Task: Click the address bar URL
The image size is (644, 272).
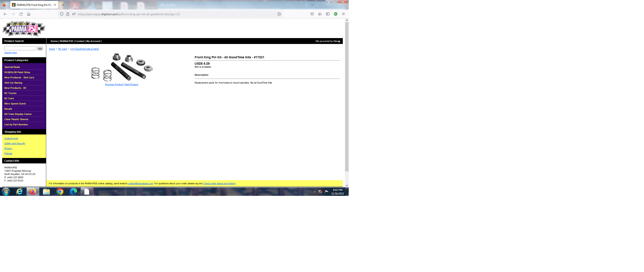Action: point(129,14)
